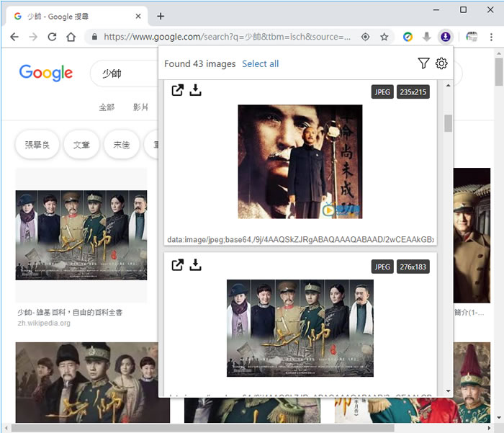Bookmark this page with the star icon
The width and height of the screenshot is (504, 433).
(x=384, y=37)
